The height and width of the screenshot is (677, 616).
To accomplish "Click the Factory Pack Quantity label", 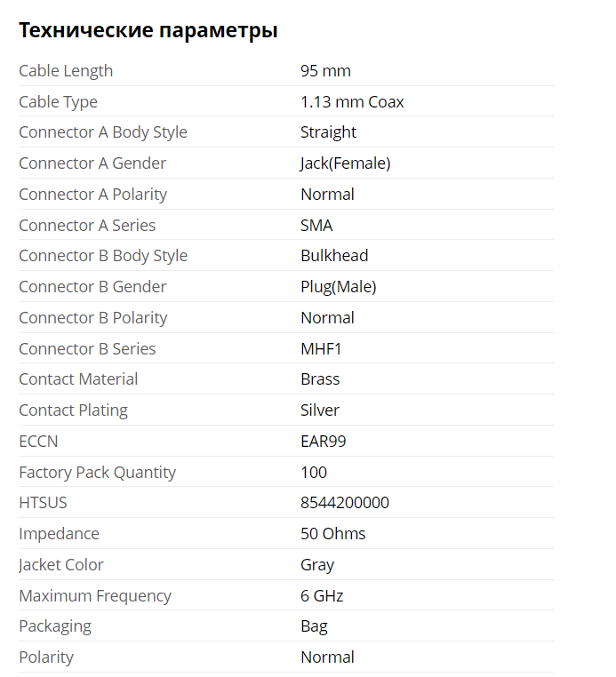I will pyautogui.click(x=97, y=473).
